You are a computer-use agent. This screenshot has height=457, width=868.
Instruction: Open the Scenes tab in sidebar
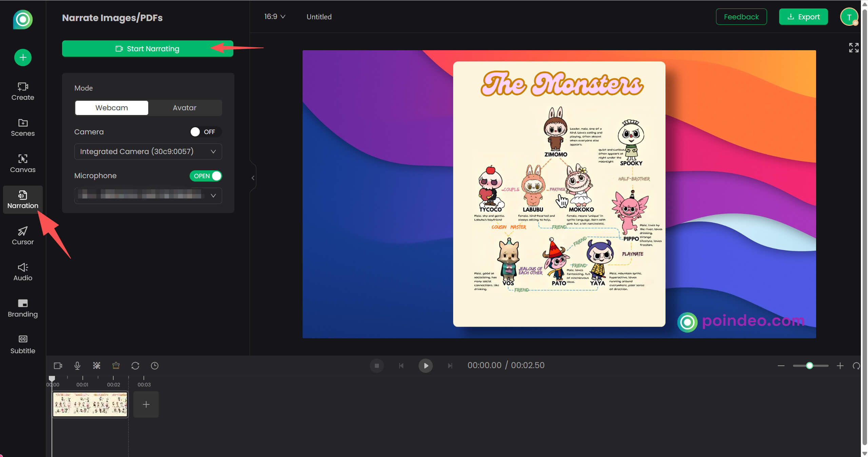[23, 127]
